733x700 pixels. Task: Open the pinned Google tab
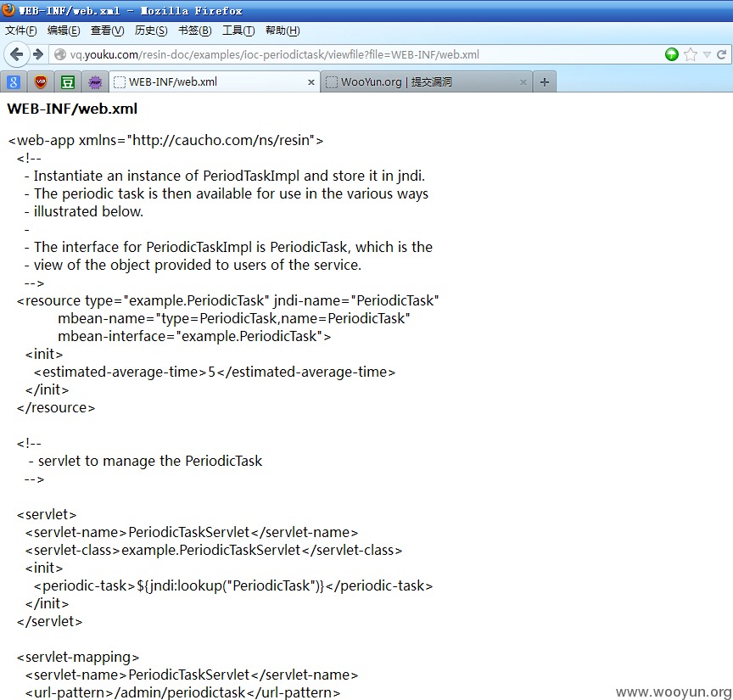pyautogui.click(x=14, y=82)
